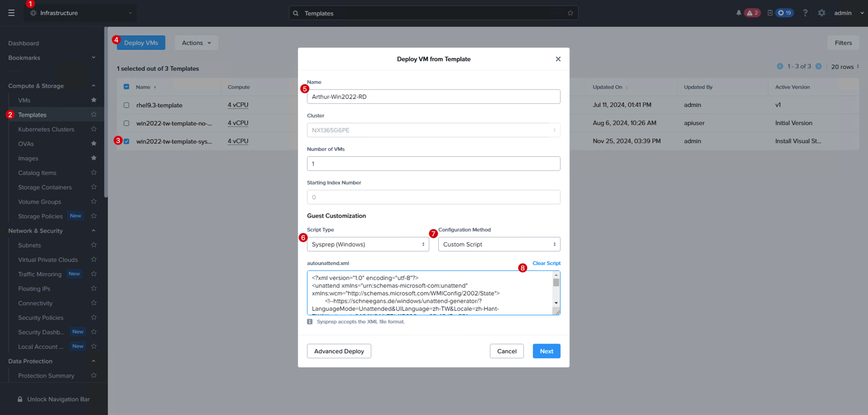Screen dimensions: 868x415
Task: Go to VMs in the sidebar
Action: click(24, 100)
